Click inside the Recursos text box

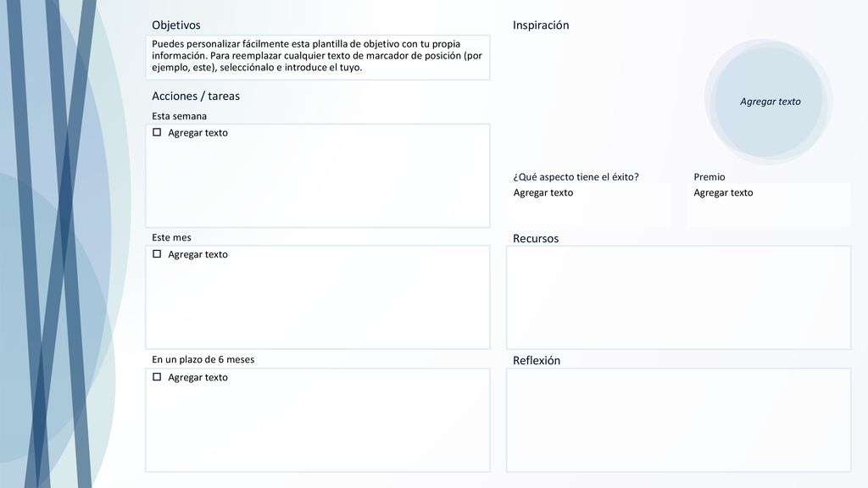[x=679, y=297]
